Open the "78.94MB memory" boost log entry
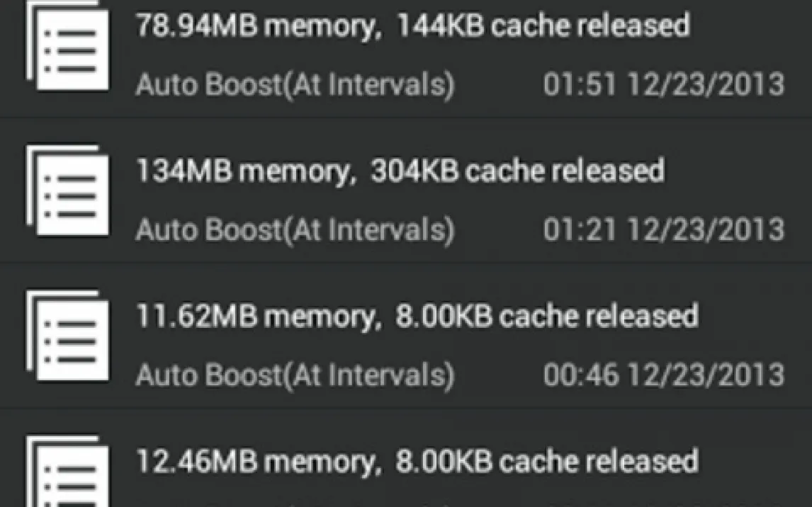Image resolution: width=812 pixels, height=507 pixels. 255,26
